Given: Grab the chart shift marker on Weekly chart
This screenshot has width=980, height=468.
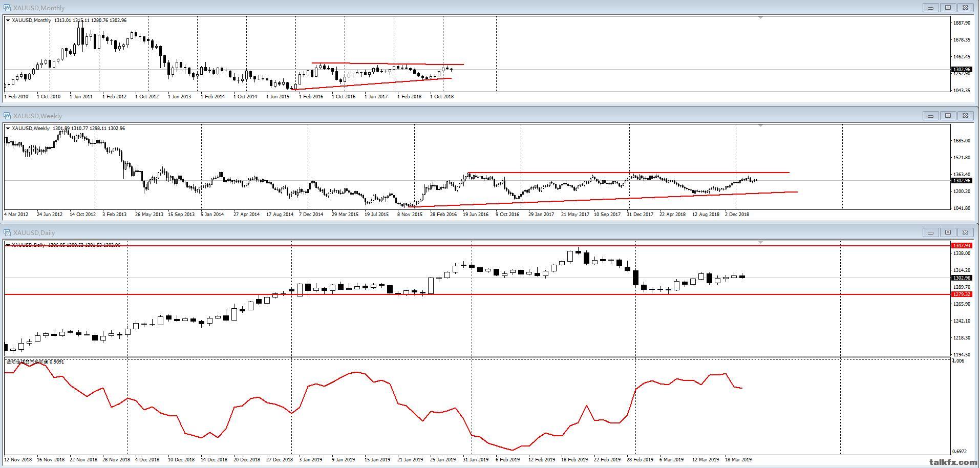Looking at the screenshot, I should [760, 125].
